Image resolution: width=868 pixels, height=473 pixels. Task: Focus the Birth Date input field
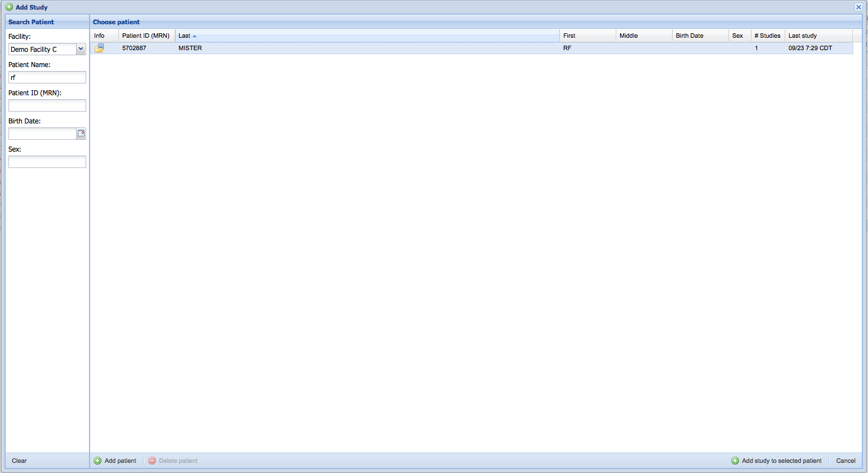pos(42,134)
